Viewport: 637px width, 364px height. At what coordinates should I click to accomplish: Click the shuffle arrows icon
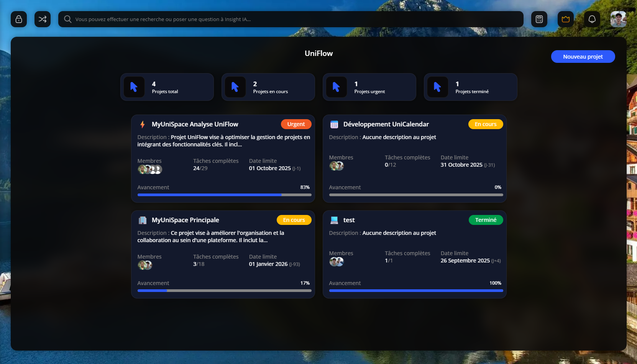[43, 19]
